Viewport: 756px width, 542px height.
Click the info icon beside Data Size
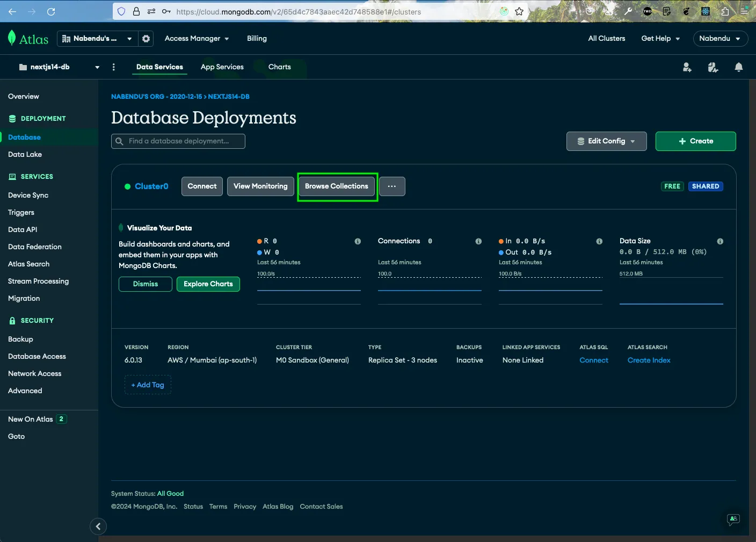tap(720, 241)
